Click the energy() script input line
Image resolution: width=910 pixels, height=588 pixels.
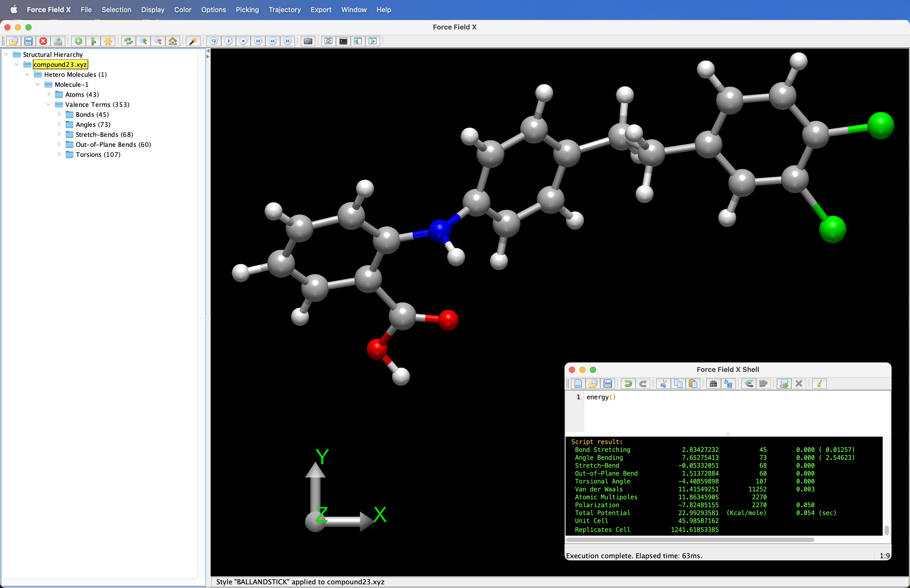tap(601, 397)
